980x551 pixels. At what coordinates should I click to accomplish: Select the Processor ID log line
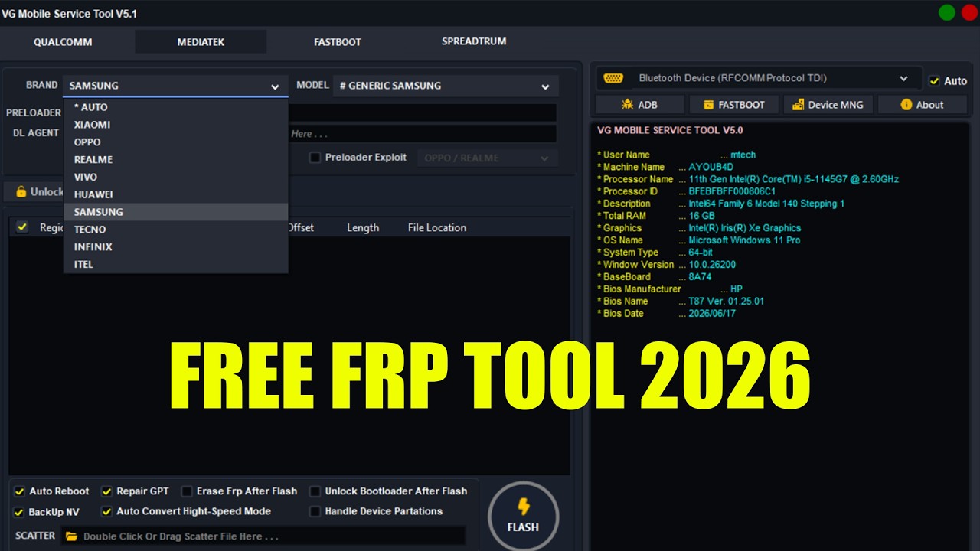tap(687, 191)
